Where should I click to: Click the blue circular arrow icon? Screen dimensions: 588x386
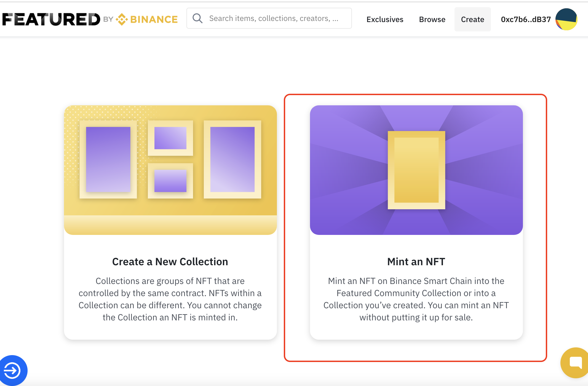(12, 370)
